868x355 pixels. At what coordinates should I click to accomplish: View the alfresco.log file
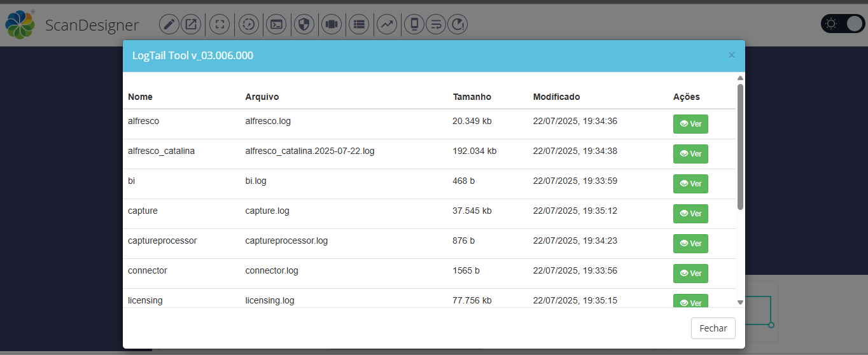click(x=690, y=124)
